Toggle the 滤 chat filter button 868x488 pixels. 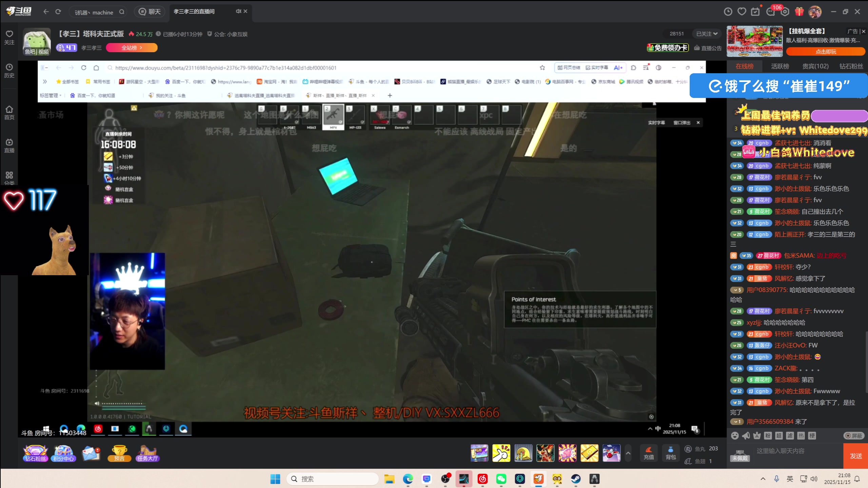pos(790,436)
